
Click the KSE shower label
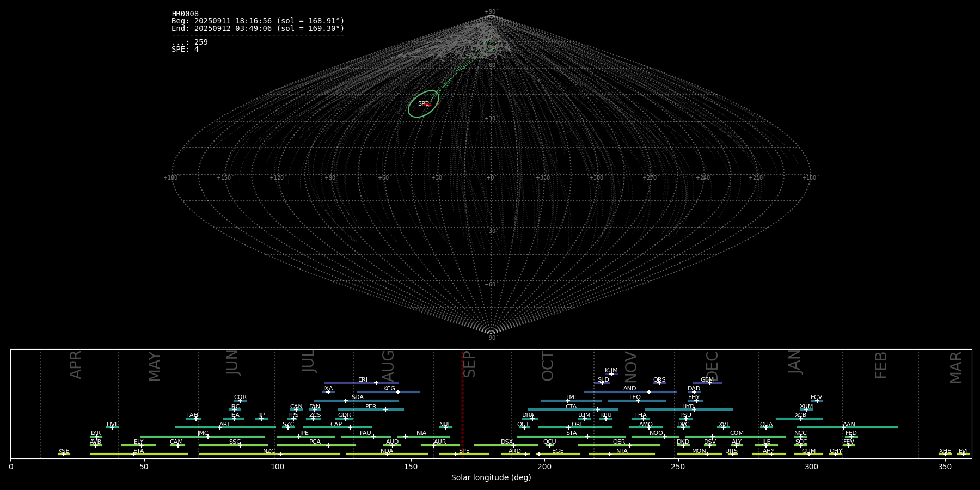click(x=64, y=451)
